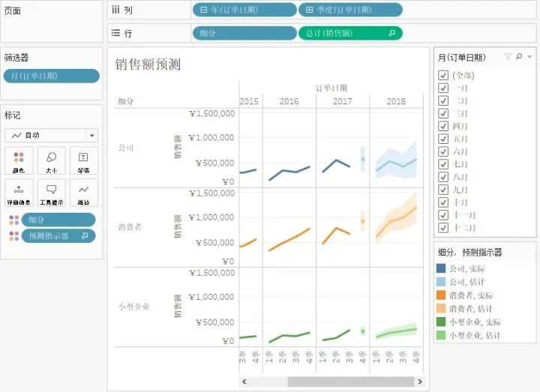Click the 消费者 row header

coord(130,227)
